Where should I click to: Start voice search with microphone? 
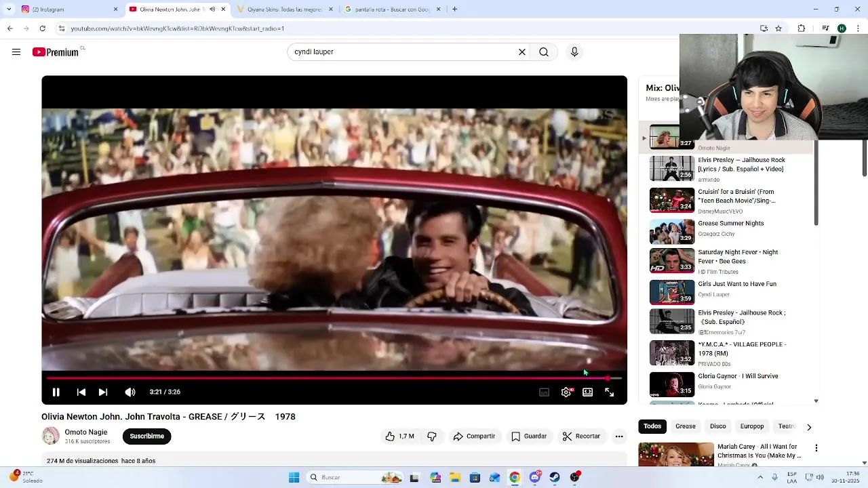[574, 52]
